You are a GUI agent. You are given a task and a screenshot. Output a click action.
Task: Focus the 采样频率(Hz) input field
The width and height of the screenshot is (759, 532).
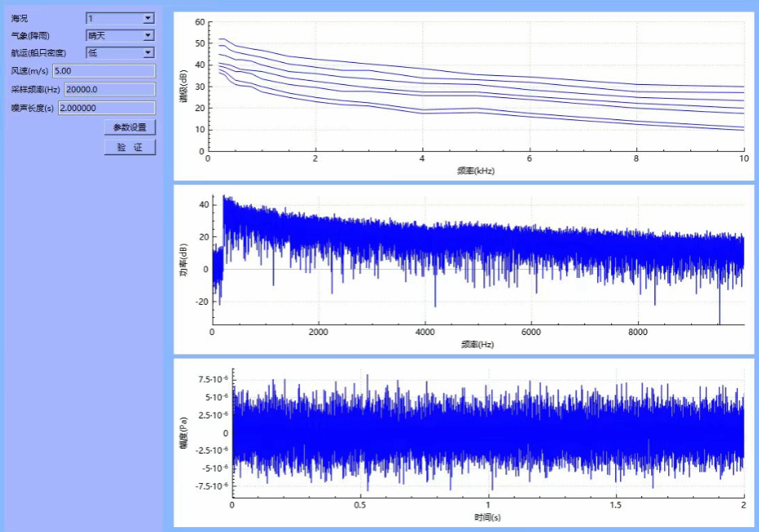[x=110, y=90]
